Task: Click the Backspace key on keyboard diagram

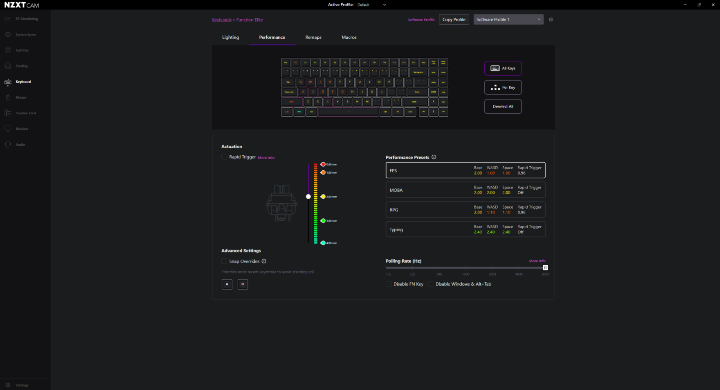Action: 418,72
